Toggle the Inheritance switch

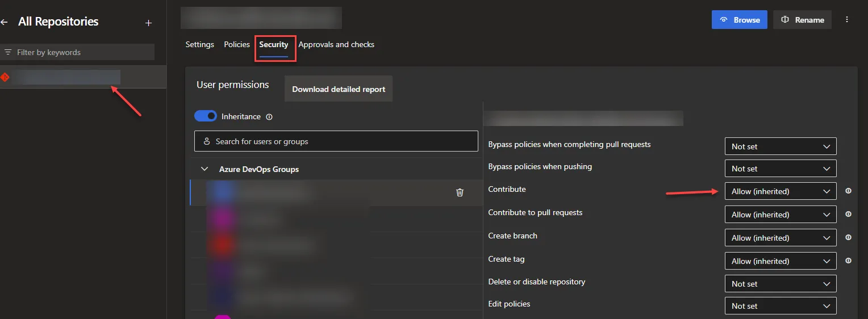tap(206, 116)
